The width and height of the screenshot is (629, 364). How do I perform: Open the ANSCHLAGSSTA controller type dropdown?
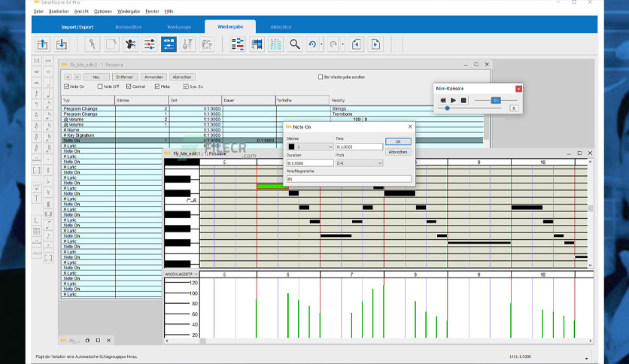click(x=181, y=275)
